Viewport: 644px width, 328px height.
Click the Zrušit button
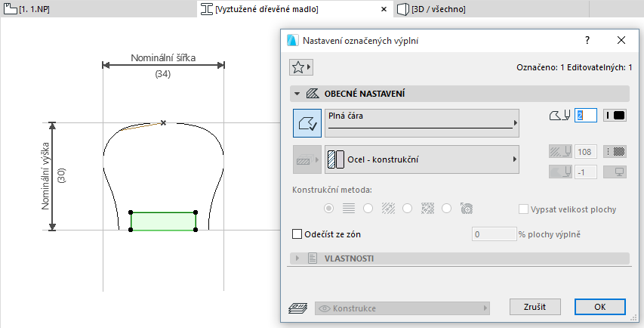535,307
